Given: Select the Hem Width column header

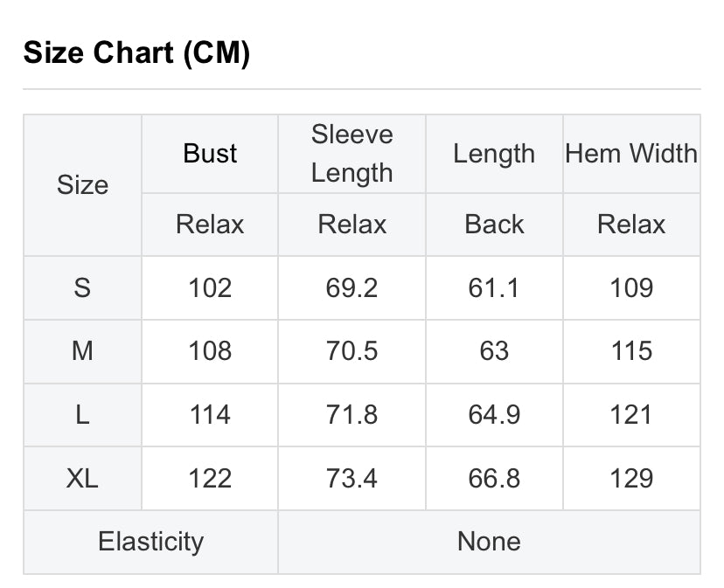Looking at the screenshot, I should (631, 154).
